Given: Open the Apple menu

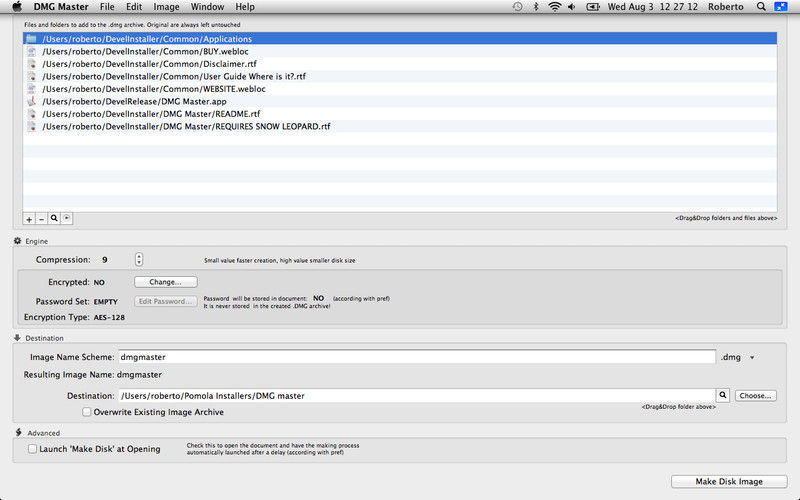Looking at the screenshot, I should tap(17, 7).
